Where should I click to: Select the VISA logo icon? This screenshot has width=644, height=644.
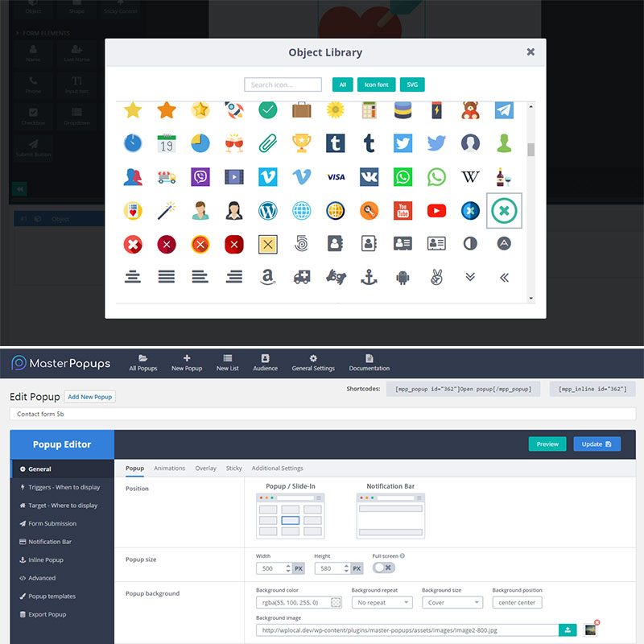click(x=336, y=177)
